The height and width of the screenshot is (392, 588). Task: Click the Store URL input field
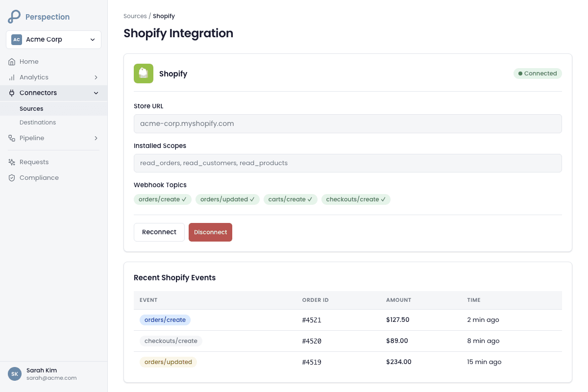click(348, 124)
